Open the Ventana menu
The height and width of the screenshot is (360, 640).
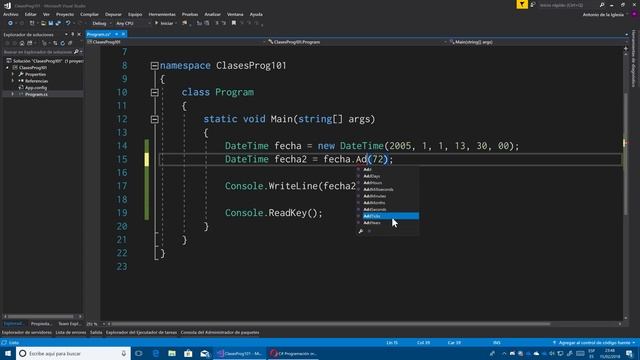(x=235, y=14)
